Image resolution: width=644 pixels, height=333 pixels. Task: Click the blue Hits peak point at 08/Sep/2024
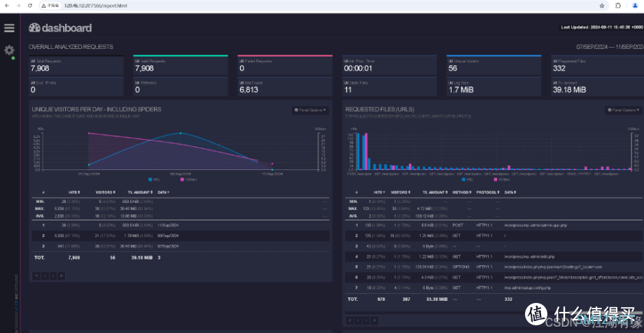click(x=181, y=133)
